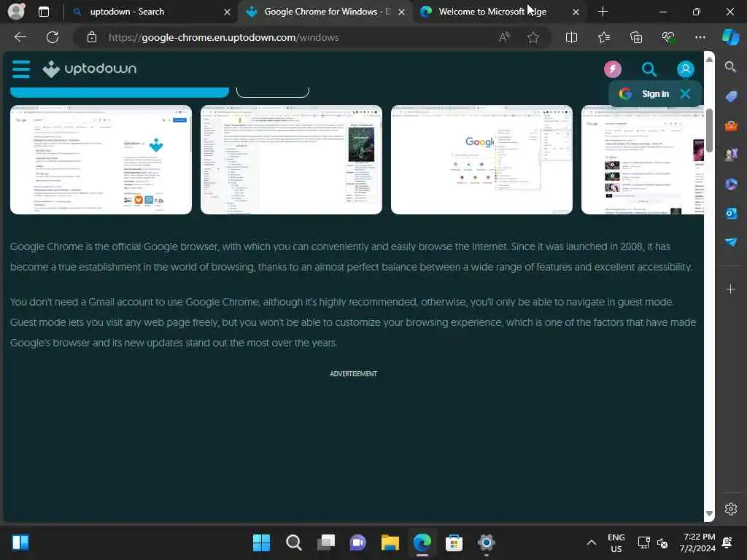Close the Google Chrome for Windows tab

402,12
